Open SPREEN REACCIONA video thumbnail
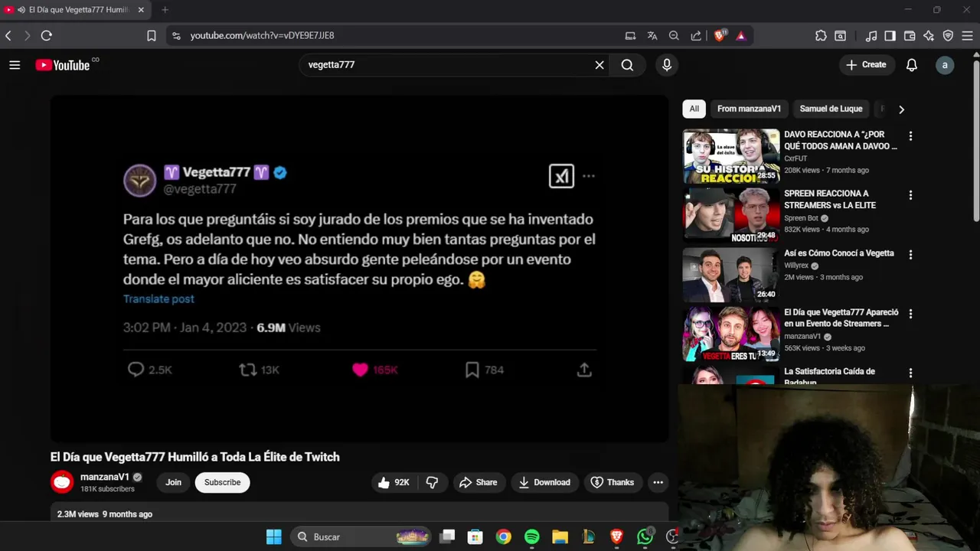This screenshot has width=980, height=551. tap(731, 215)
